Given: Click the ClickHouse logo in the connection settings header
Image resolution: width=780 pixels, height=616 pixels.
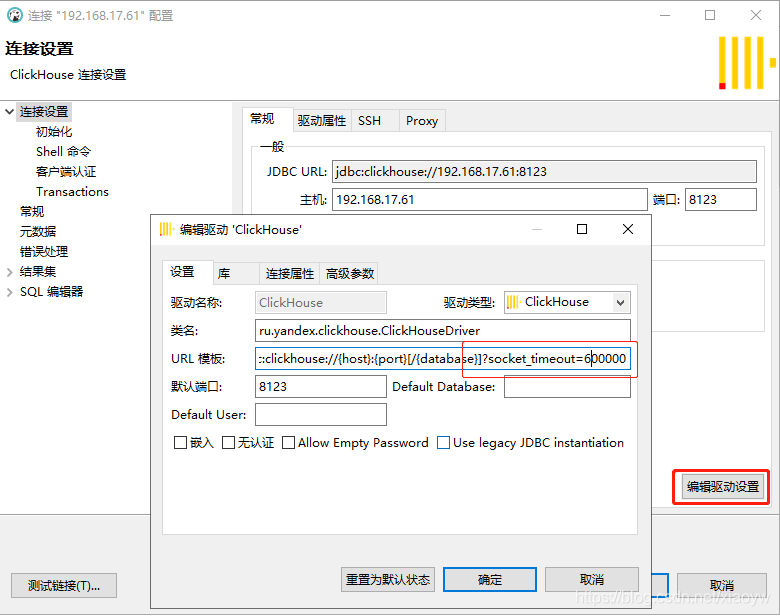Looking at the screenshot, I should 747,63.
